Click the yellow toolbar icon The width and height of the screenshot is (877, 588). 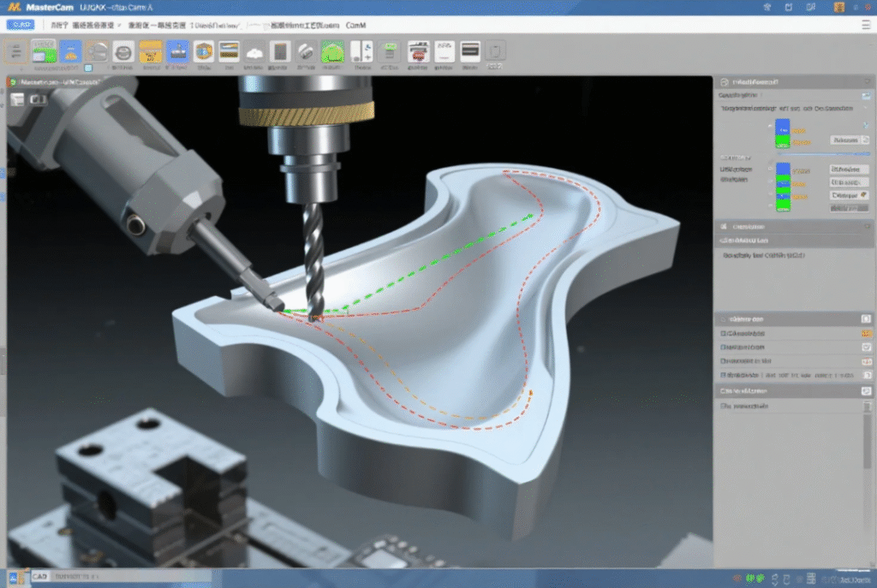pos(151,51)
